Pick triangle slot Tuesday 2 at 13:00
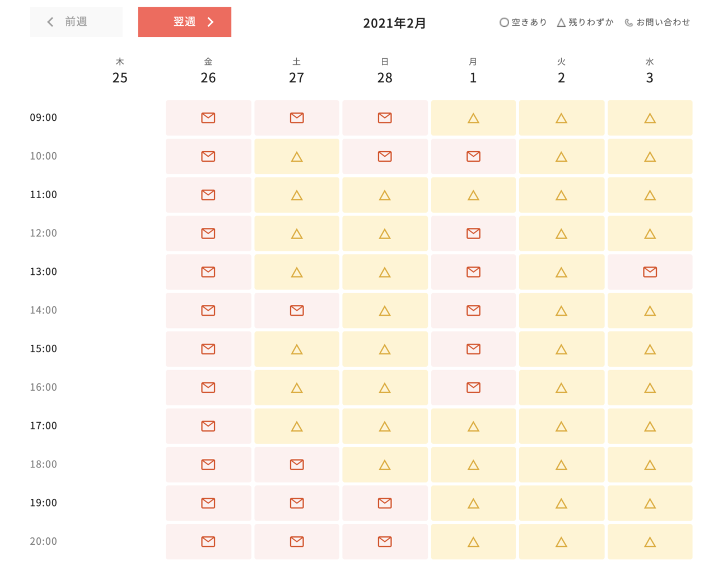Image resolution: width=728 pixels, height=571 pixels. point(562,272)
